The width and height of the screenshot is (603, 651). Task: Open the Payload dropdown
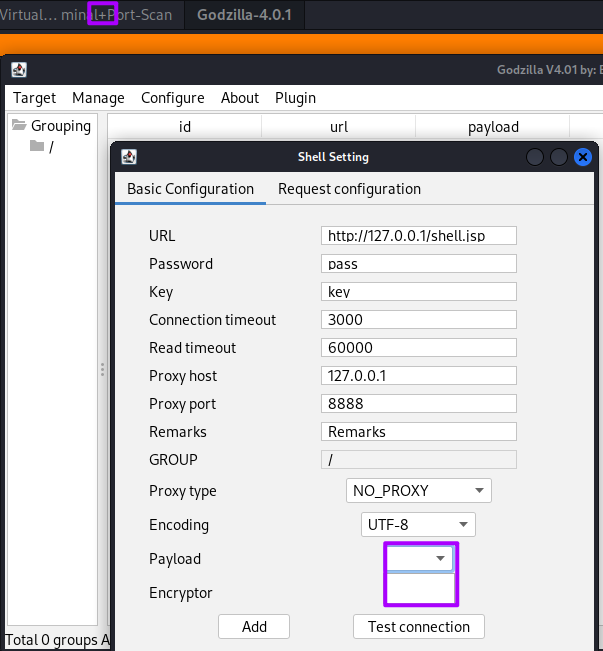click(420, 558)
